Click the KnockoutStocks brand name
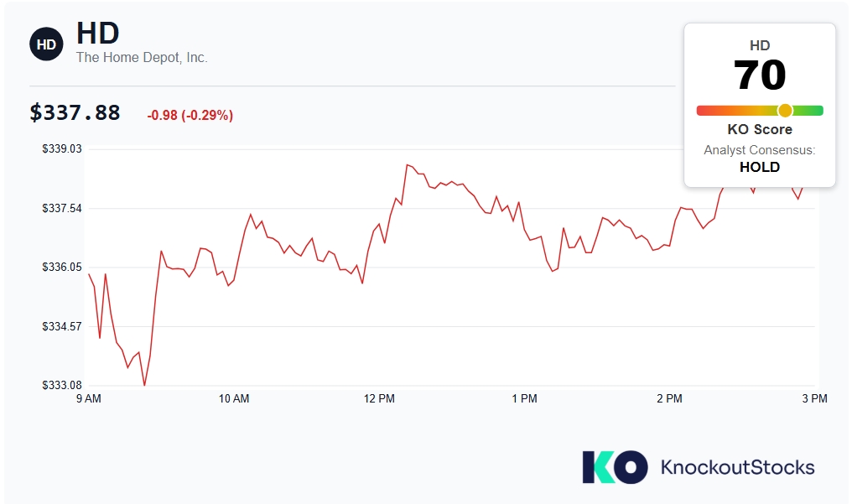The image size is (852, 504). [x=737, y=467]
